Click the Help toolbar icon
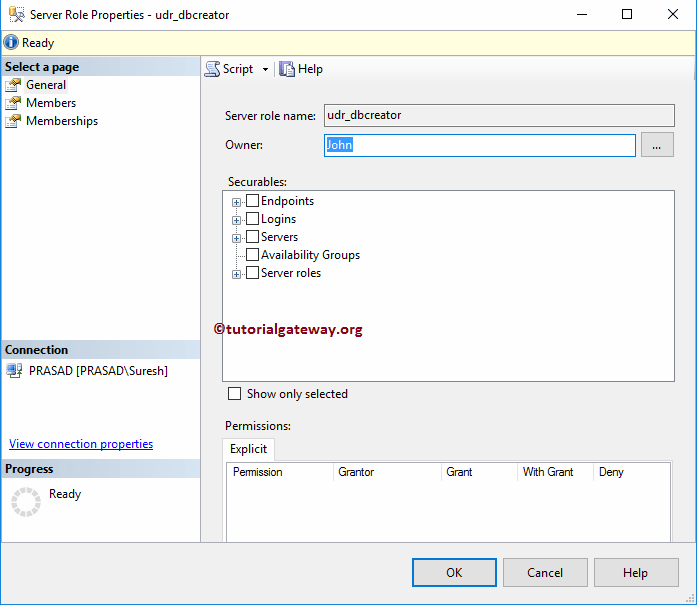 287,69
